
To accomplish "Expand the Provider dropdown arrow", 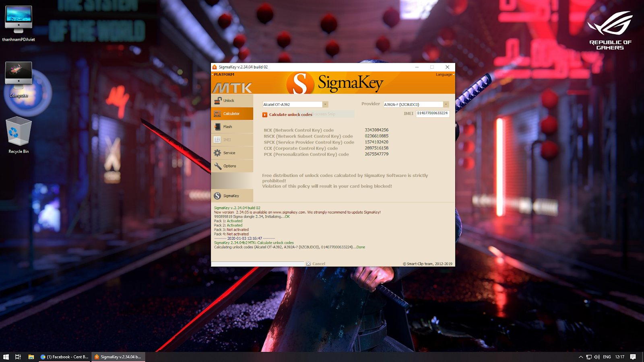I will [446, 105].
